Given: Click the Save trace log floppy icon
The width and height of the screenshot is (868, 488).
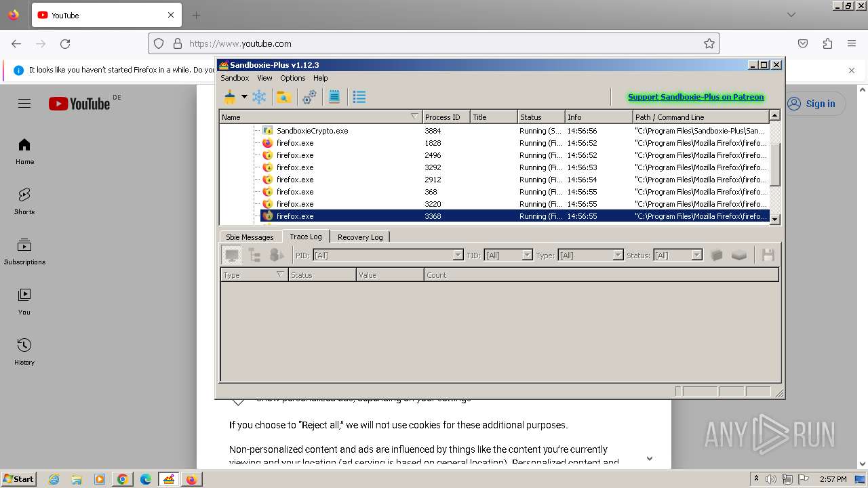Looking at the screenshot, I should point(768,256).
